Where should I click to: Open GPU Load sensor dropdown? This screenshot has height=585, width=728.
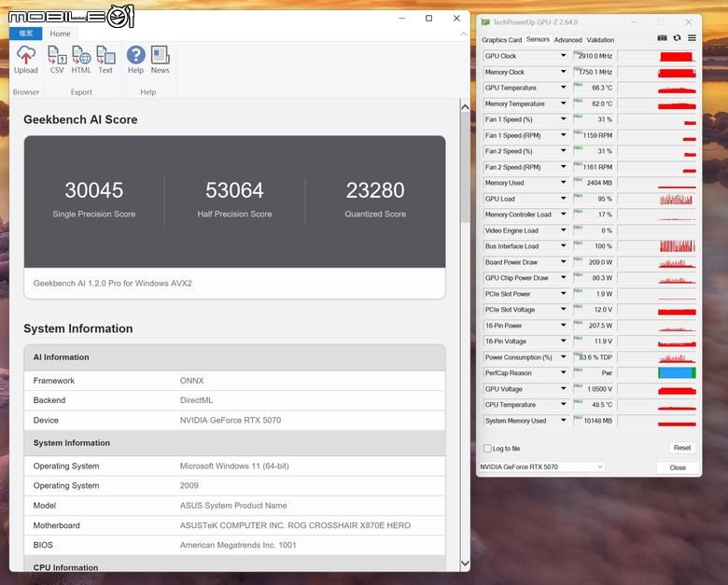pyautogui.click(x=563, y=199)
